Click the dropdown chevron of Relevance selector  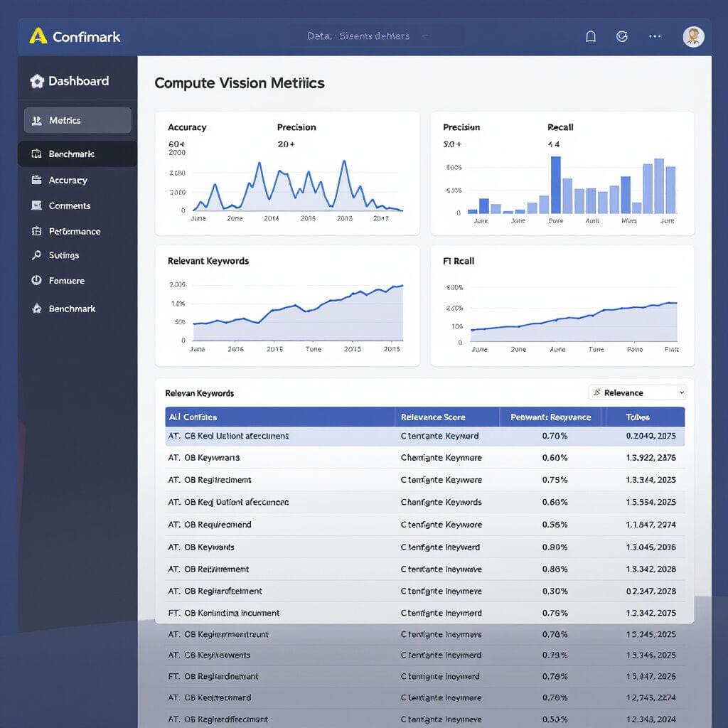click(x=682, y=392)
